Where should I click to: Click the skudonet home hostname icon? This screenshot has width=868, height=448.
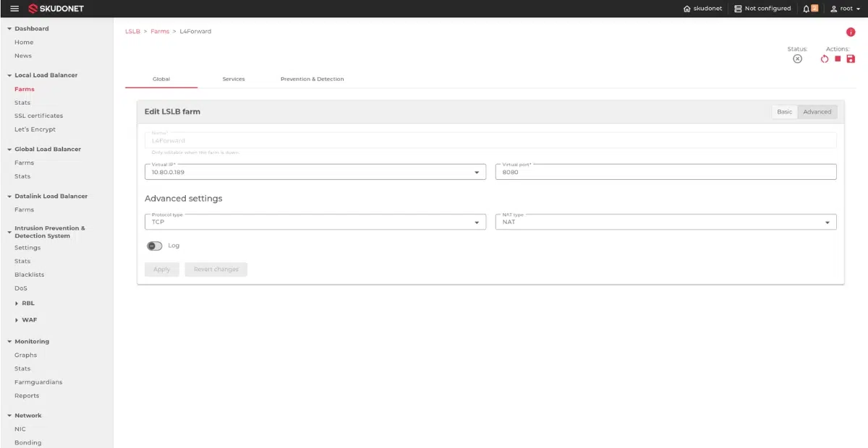click(x=686, y=9)
